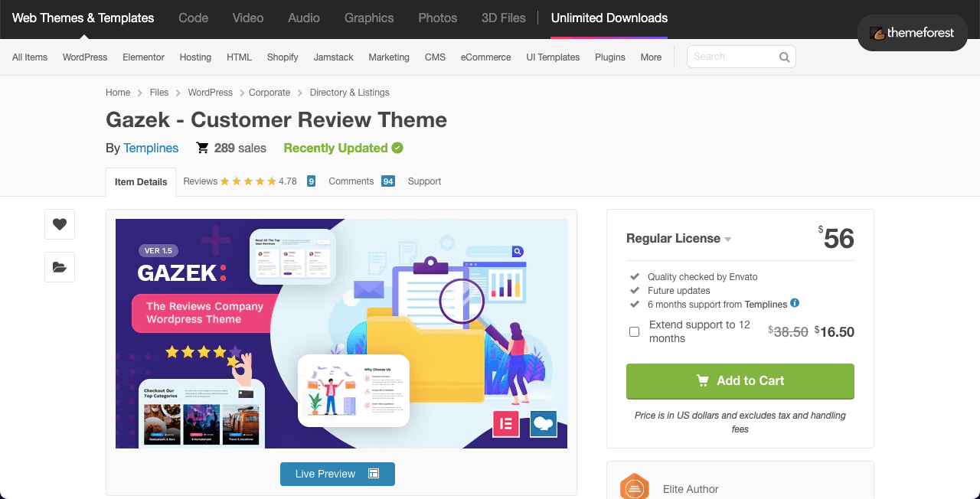Select the Jamstack category

click(333, 57)
